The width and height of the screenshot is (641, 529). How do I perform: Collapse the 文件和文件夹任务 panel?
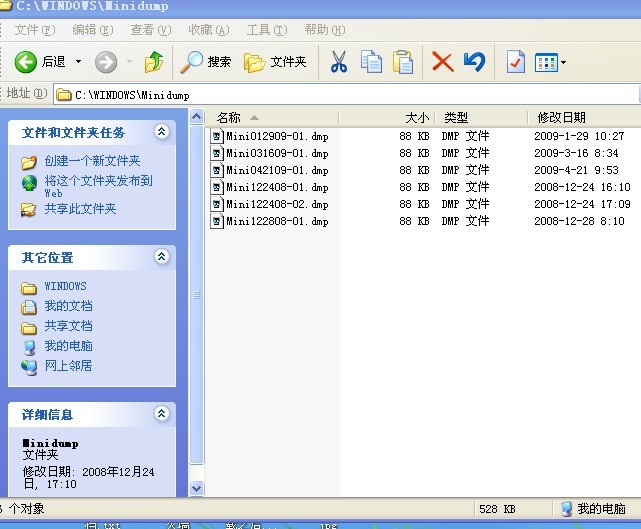point(161,132)
